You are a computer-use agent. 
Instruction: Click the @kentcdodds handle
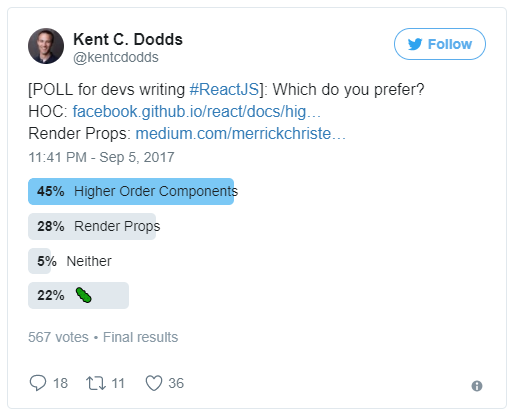(116, 57)
